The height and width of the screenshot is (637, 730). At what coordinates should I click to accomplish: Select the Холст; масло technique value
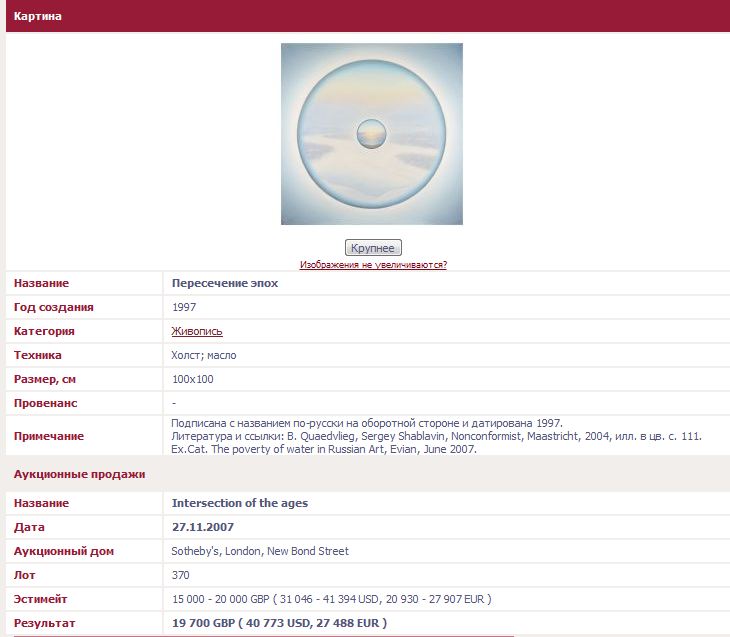204,355
